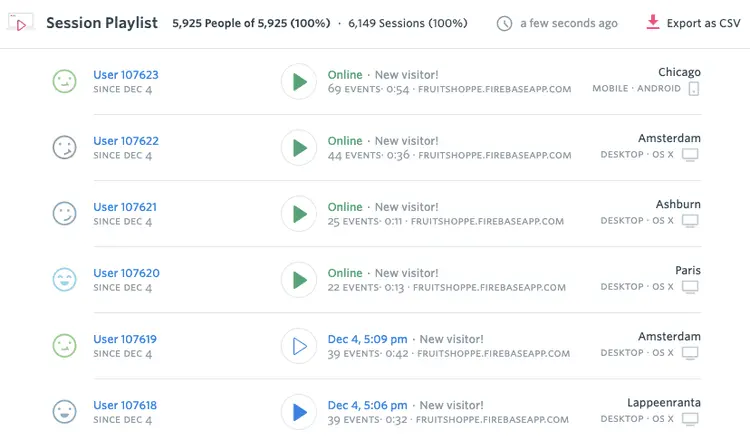Screen dimensions: 750x440
Task: Click the laughing avatar of User 107620
Action: point(64,280)
